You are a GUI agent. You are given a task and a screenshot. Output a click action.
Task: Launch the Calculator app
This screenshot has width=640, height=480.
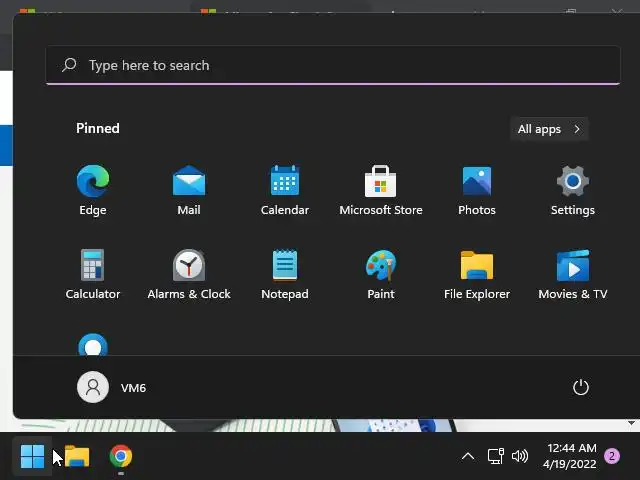pyautogui.click(x=93, y=274)
